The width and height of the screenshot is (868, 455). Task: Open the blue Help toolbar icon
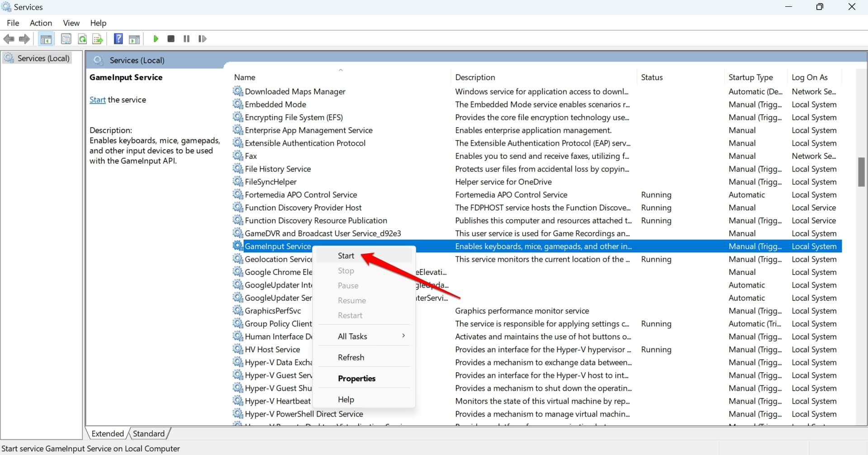(118, 39)
